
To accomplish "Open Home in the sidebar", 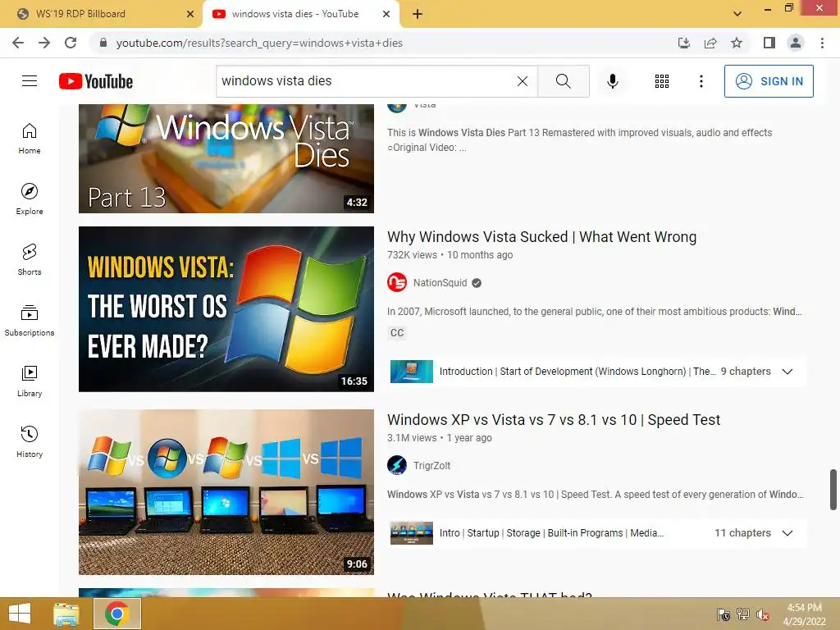I will point(30,138).
